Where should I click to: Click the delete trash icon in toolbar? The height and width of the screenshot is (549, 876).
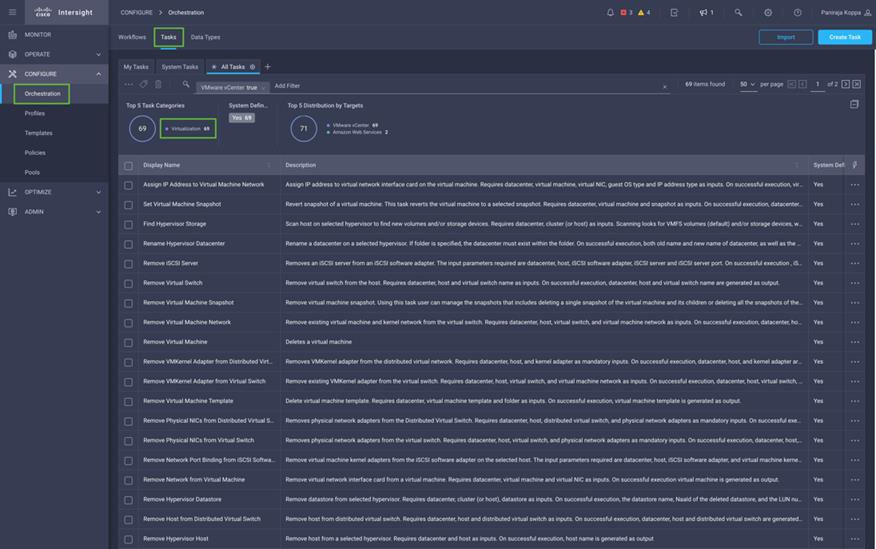coord(158,84)
